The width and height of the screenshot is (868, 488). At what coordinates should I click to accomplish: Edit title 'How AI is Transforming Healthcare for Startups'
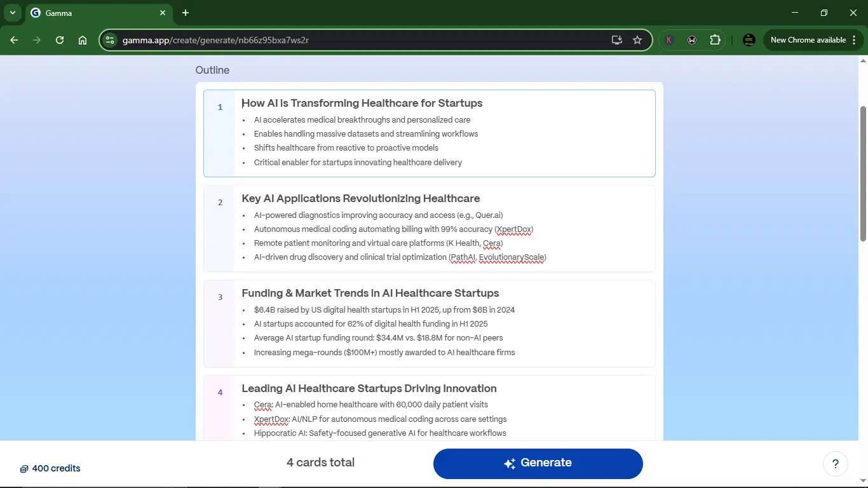coord(362,103)
